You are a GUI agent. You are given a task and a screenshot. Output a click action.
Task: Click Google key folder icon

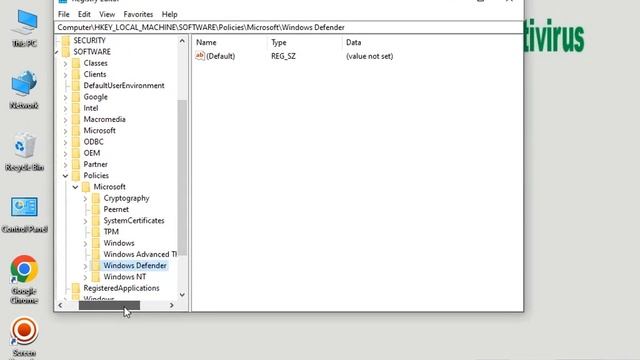point(76,97)
